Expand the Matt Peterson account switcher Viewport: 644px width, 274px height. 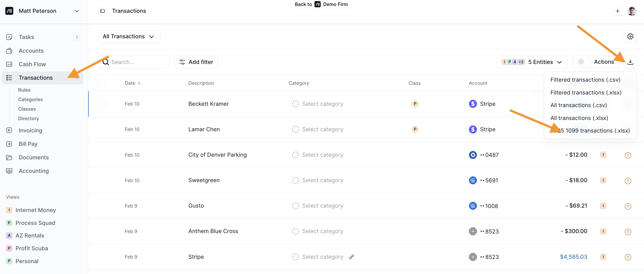tap(77, 11)
